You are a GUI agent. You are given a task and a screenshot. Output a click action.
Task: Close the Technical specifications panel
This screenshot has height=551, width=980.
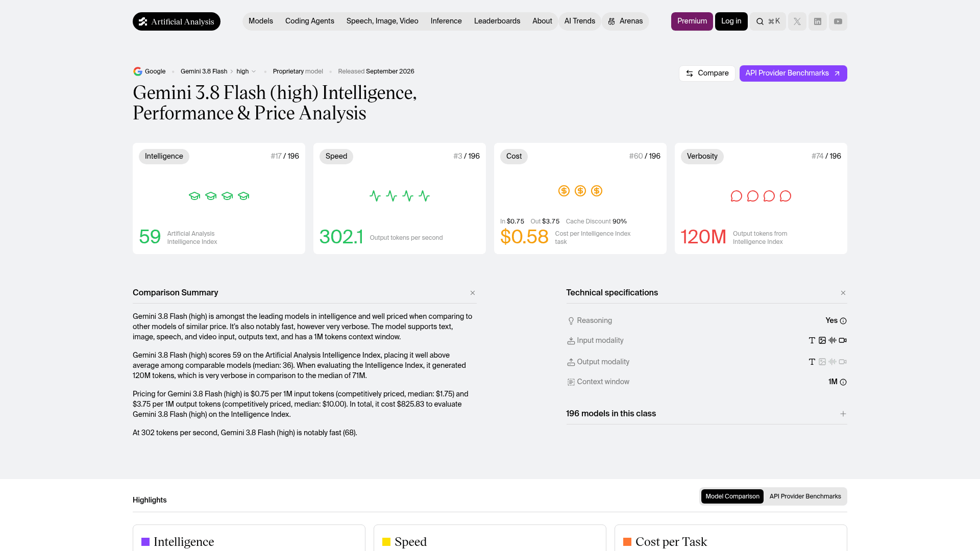(x=843, y=293)
